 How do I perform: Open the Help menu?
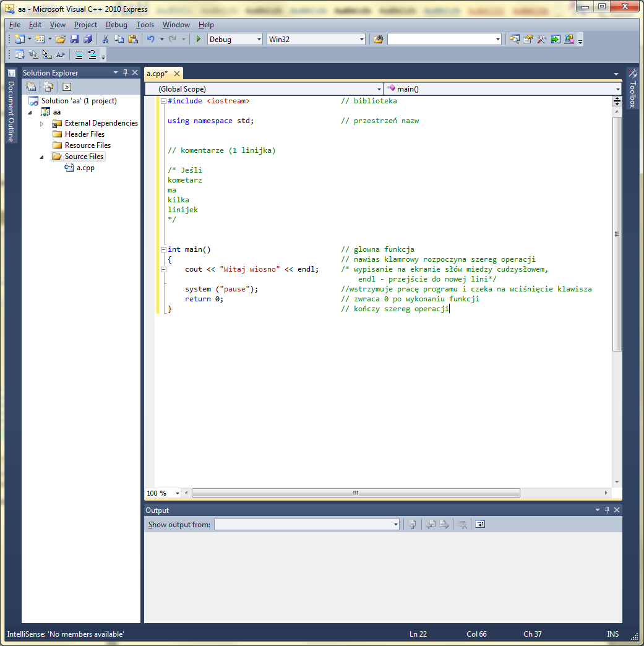pyautogui.click(x=206, y=25)
